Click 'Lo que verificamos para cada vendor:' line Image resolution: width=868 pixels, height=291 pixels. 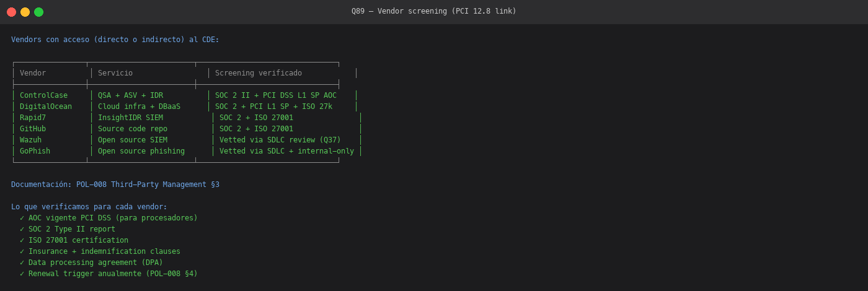coord(89,207)
